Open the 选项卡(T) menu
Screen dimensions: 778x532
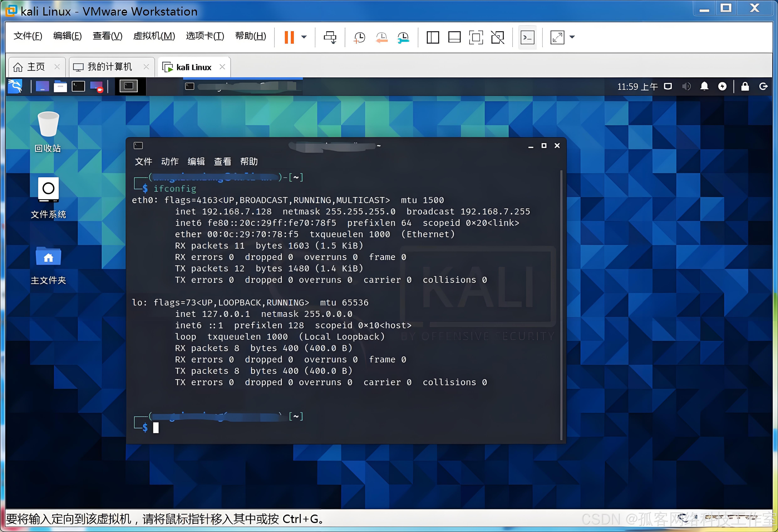pyautogui.click(x=205, y=36)
